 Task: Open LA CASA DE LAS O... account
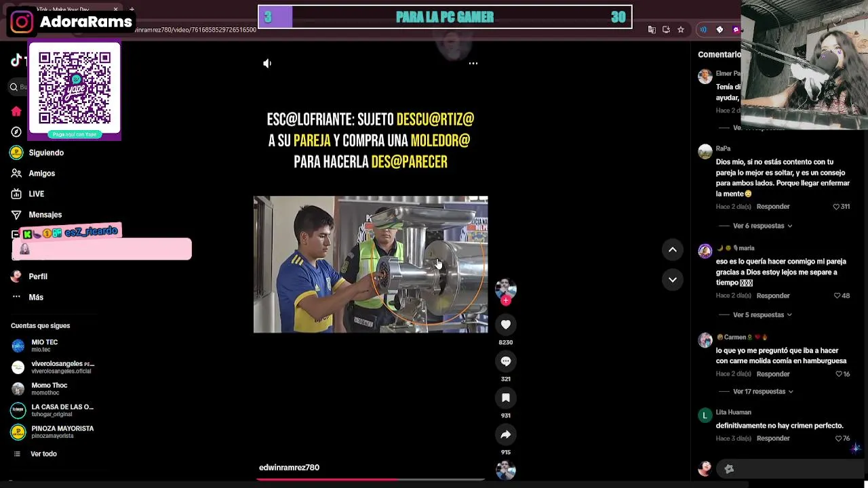pos(52,410)
